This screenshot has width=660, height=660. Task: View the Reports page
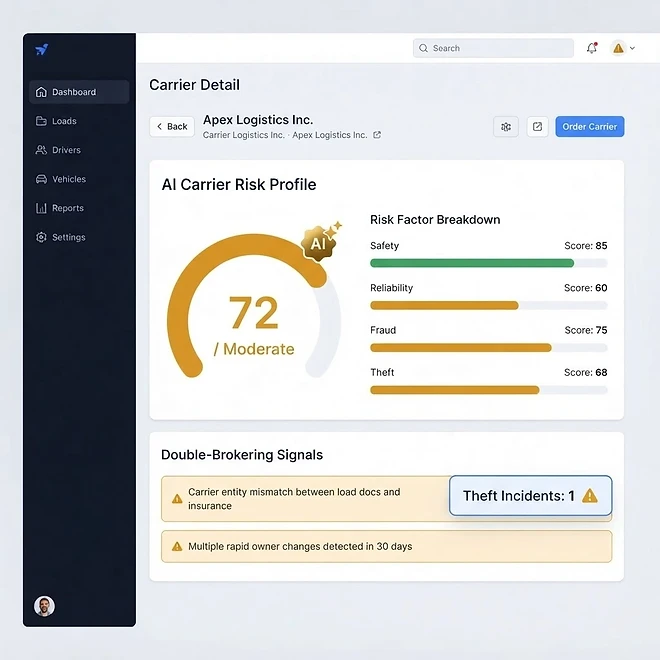click(79, 208)
